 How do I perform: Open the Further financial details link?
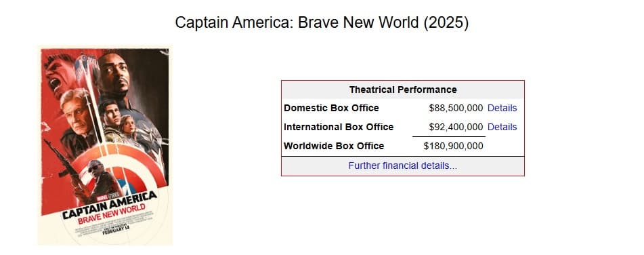402,165
